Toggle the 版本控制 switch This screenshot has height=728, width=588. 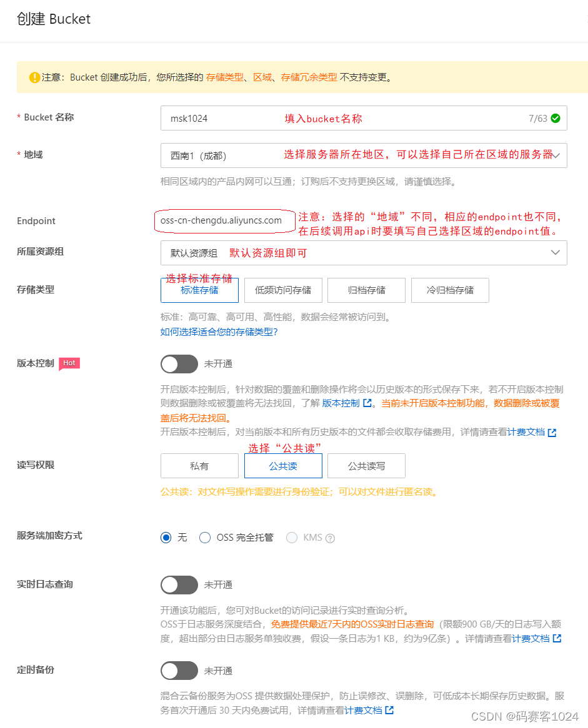[179, 364]
